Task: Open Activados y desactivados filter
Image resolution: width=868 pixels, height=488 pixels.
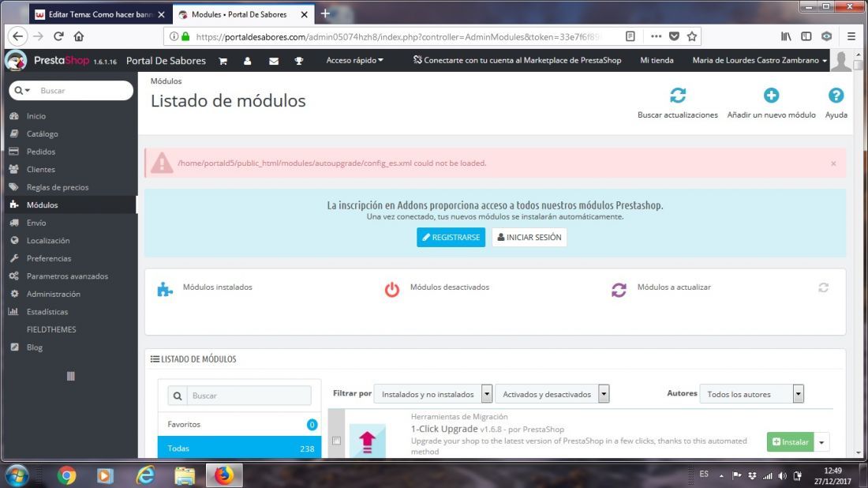Action: pos(552,394)
